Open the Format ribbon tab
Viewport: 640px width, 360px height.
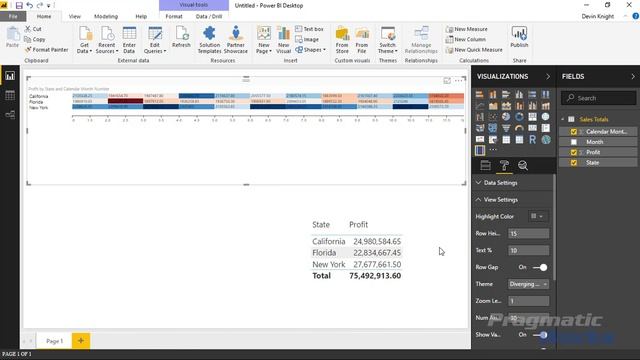174,16
